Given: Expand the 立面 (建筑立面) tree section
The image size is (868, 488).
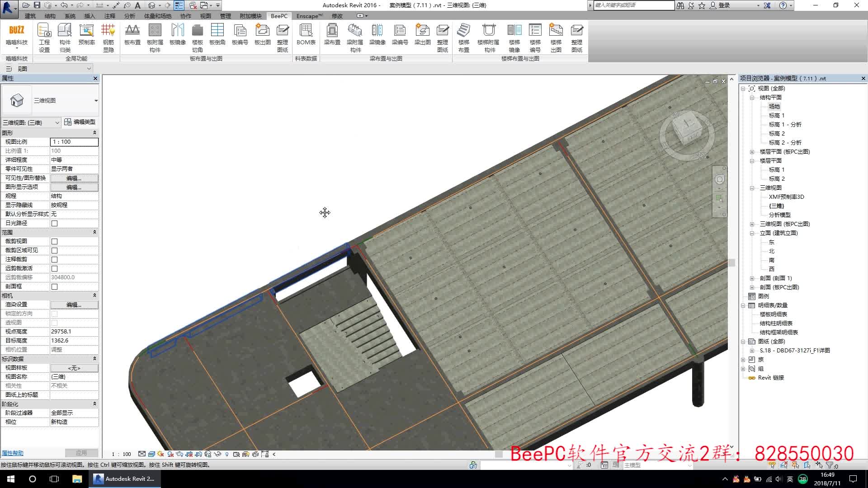Looking at the screenshot, I should coord(752,232).
